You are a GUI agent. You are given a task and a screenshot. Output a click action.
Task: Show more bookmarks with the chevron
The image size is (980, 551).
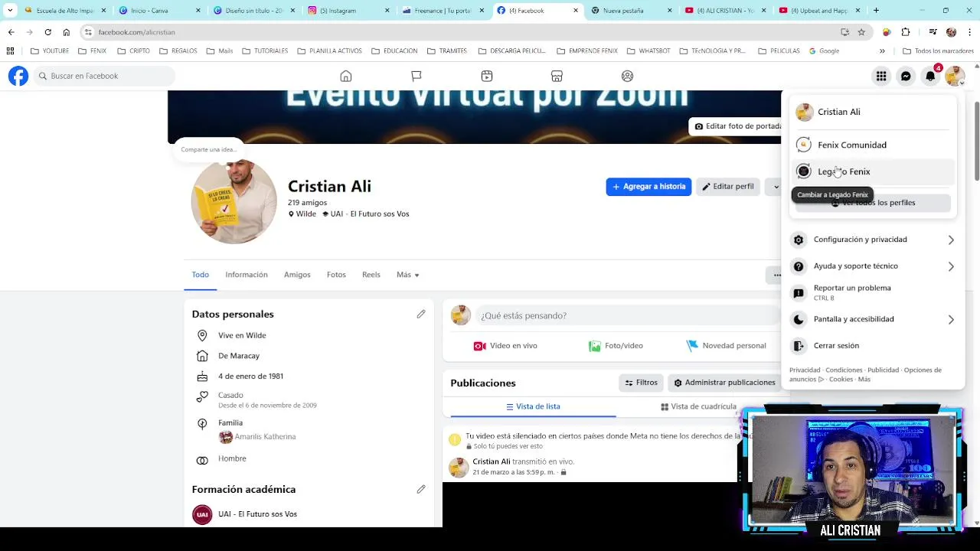click(882, 51)
